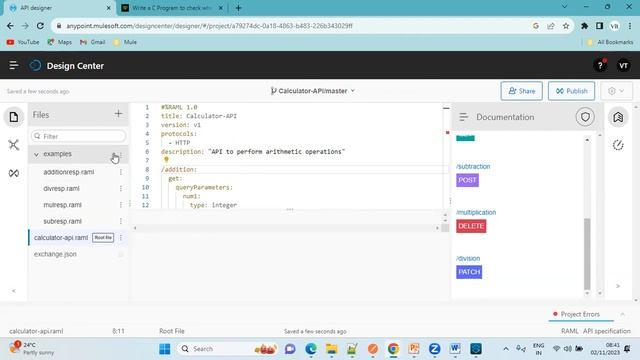Open the /multiplication resource link

coord(476,212)
